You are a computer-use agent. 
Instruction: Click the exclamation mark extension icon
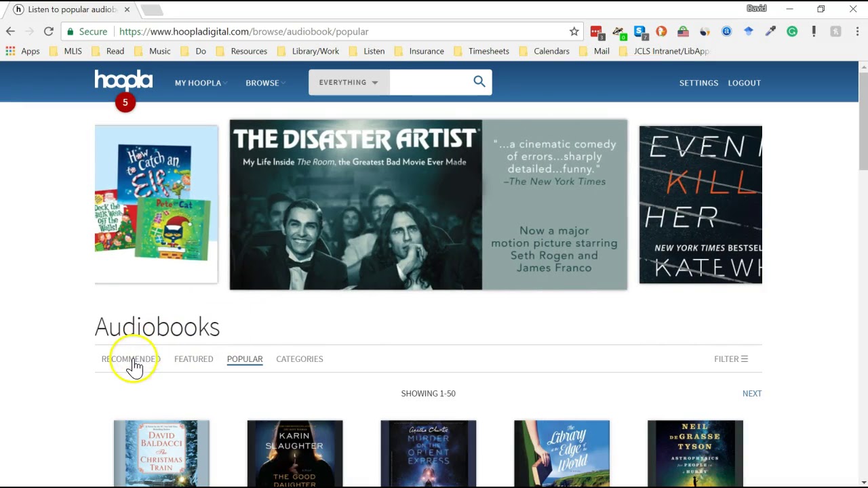coord(814,31)
